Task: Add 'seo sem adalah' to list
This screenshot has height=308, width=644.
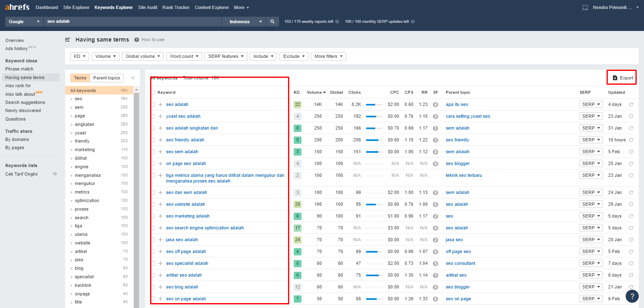Action: pyautogui.click(x=161, y=152)
